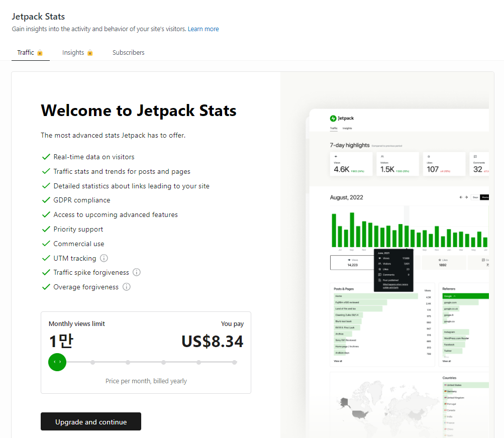
Task: Open the Subscribers tab
Action: point(128,52)
